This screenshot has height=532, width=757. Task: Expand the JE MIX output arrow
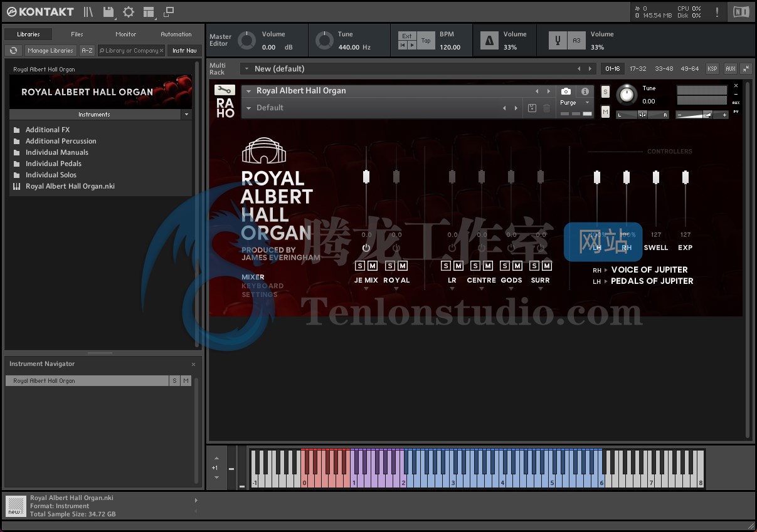(366, 289)
